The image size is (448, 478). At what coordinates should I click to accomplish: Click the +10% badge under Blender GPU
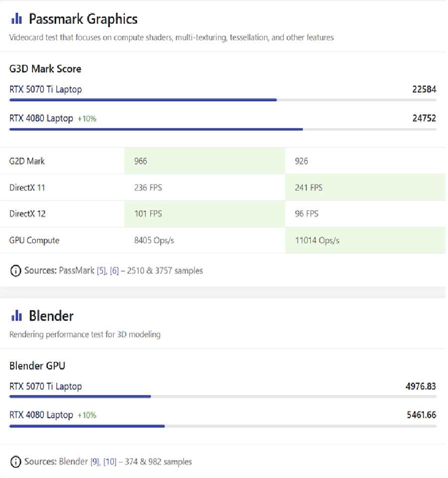click(87, 416)
